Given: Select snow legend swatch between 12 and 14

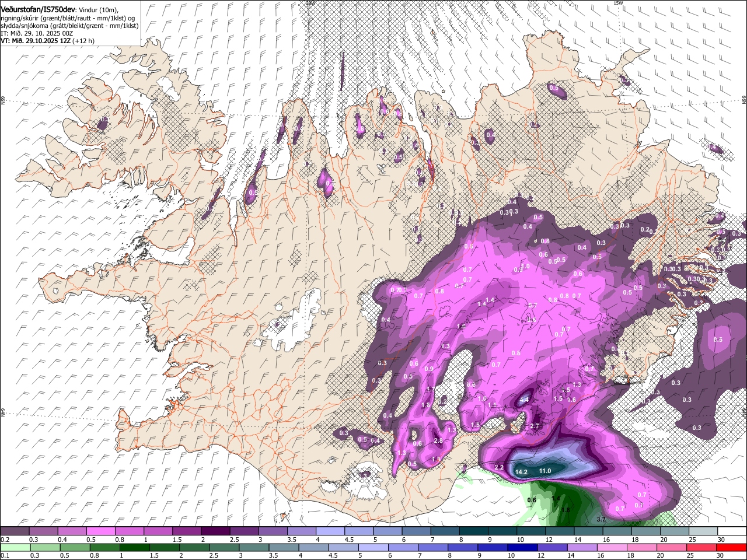Looking at the screenshot, I should point(560,531).
